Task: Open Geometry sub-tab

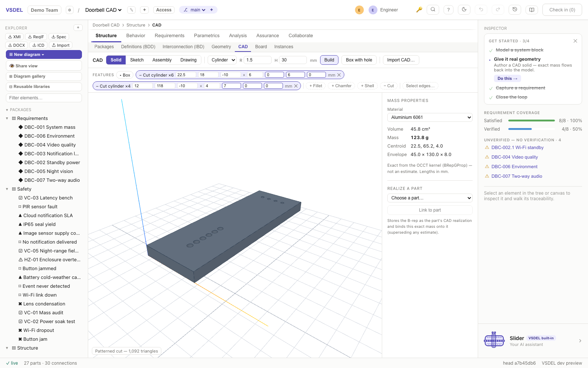Action: coord(221,47)
